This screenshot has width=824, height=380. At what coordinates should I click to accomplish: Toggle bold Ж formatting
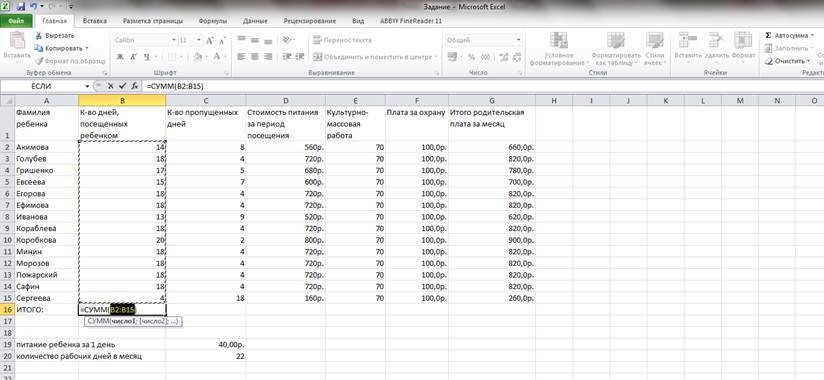pyautogui.click(x=120, y=57)
